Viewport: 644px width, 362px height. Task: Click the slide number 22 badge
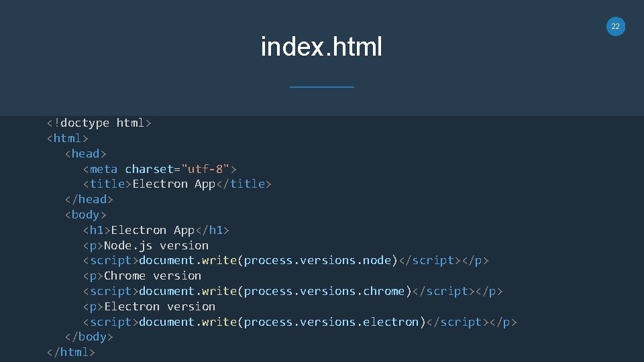click(615, 26)
